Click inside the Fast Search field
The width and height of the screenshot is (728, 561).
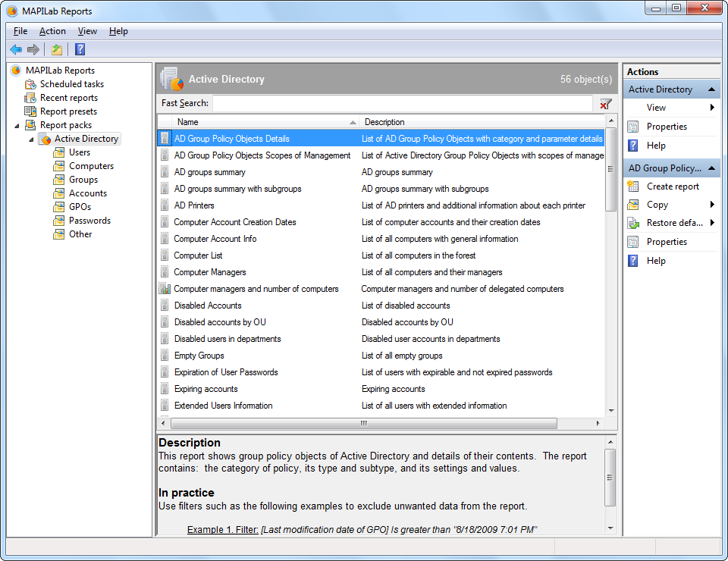click(402, 103)
